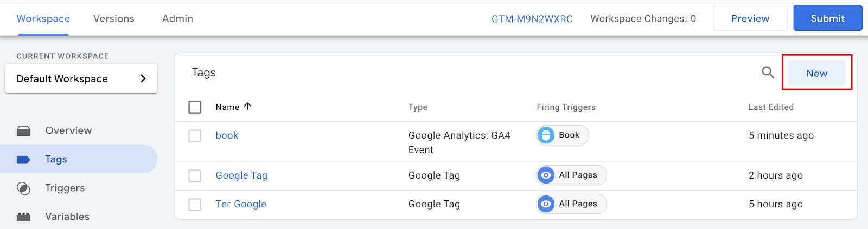The height and width of the screenshot is (229, 868).
Task: Open the GTM-M9N2WXRC container ID link
Action: pos(532,19)
